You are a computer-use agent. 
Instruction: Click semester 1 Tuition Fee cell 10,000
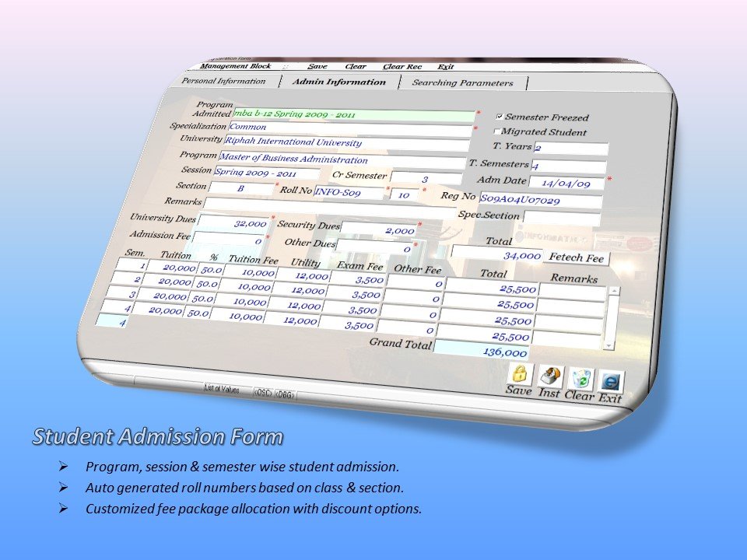point(250,272)
